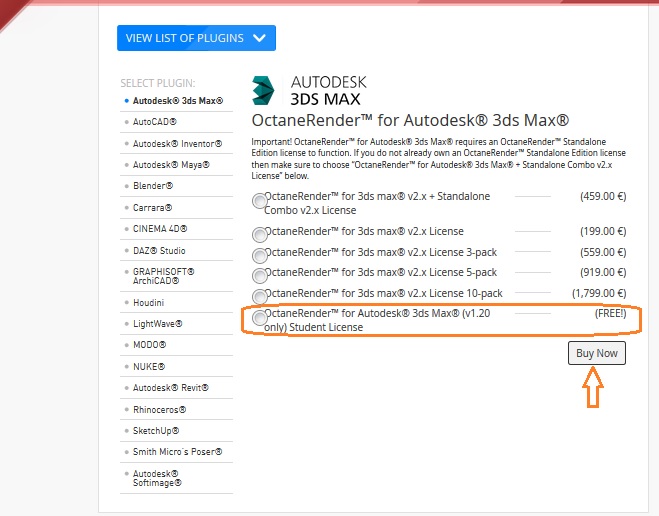Image resolution: width=659 pixels, height=516 pixels.
Task: Open the AutoCAD plugin entry
Action: click(x=155, y=122)
